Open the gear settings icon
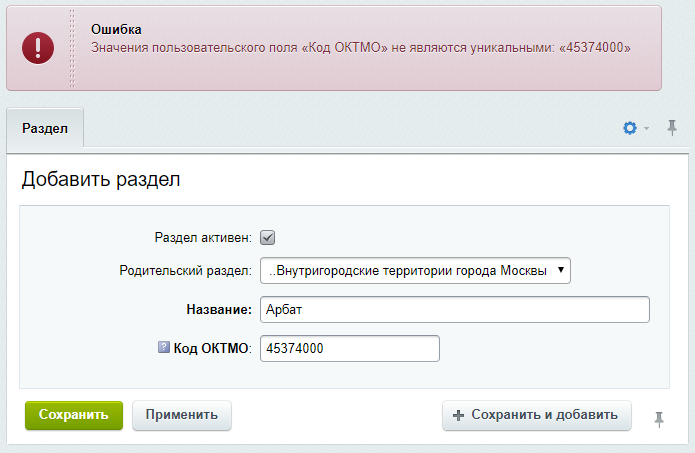This screenshot has width=695, height=453. [x=630, y=128]
